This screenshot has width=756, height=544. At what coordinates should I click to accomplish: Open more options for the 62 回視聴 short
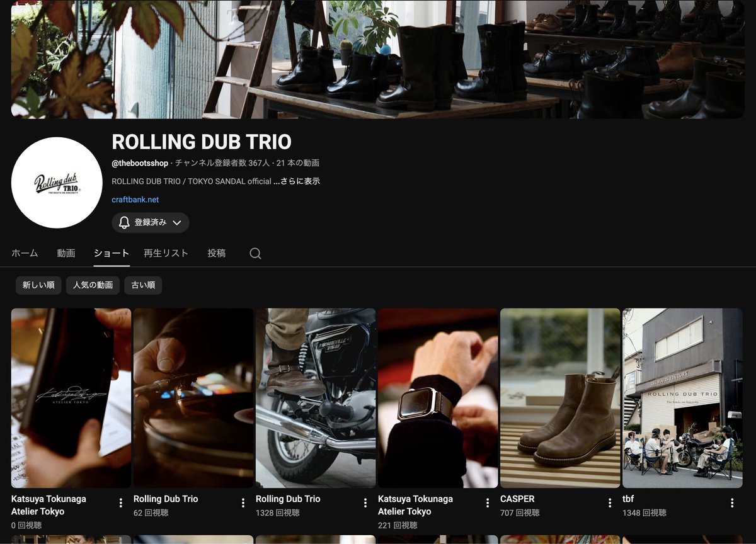click(x=243, y=503)
